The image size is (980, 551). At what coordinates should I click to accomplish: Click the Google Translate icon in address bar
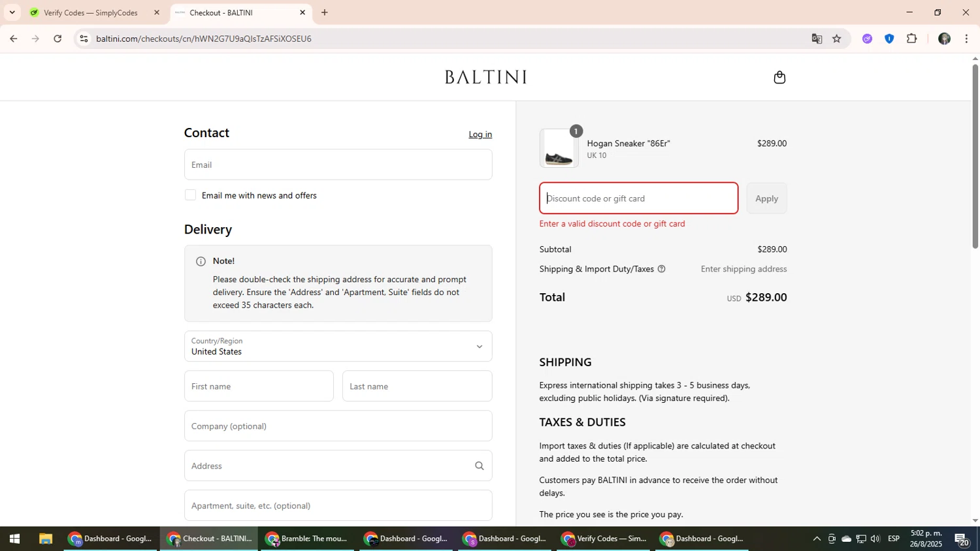click(817, 39)
